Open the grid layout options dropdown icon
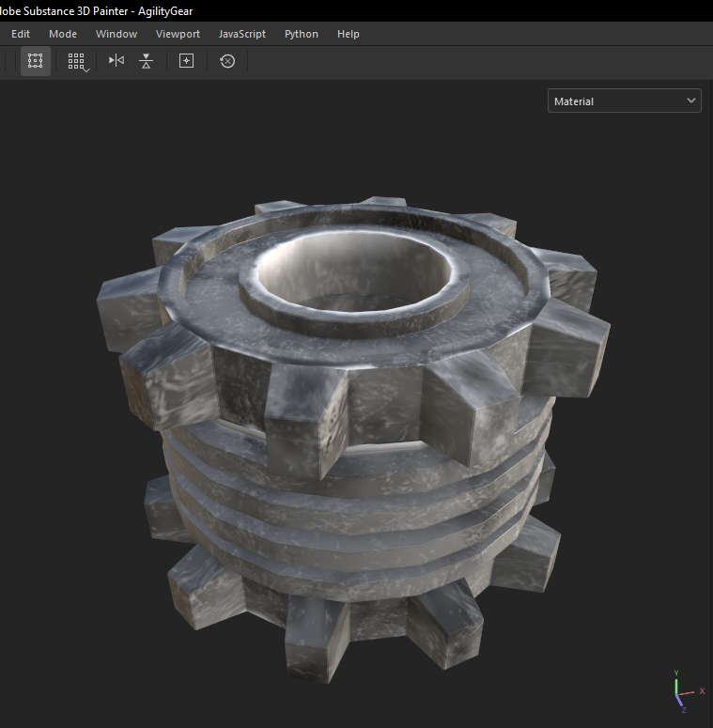713x728 pixels. pyautogui.click(x=78, y=62)
